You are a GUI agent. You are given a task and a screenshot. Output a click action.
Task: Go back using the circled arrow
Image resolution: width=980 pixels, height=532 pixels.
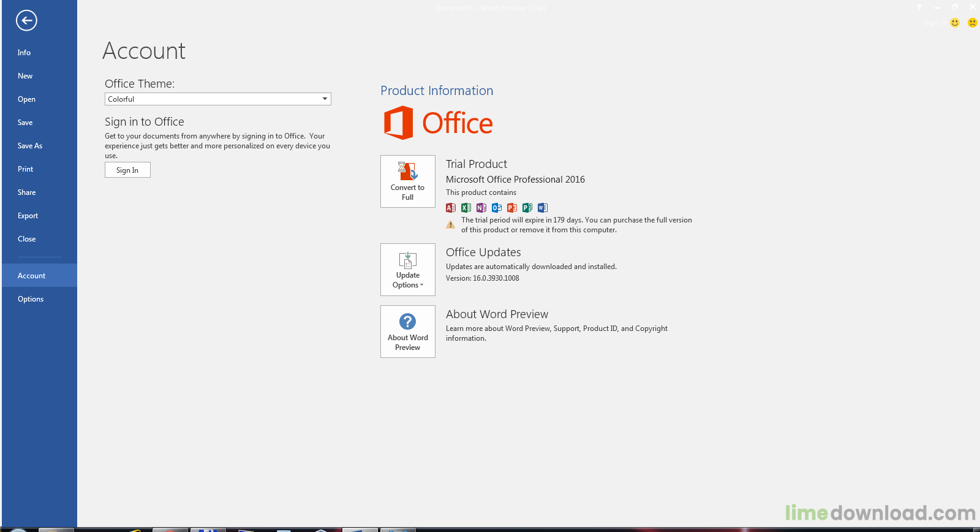point(26,20)
